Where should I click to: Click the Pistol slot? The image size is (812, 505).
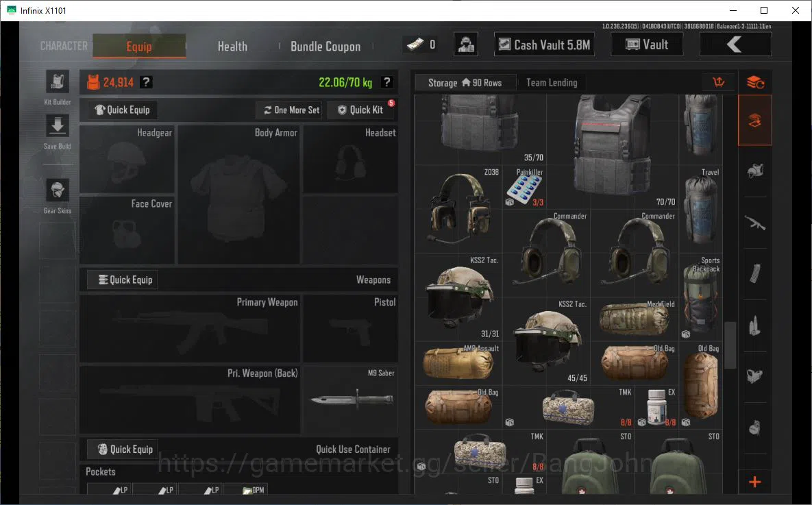pos(351,328)
